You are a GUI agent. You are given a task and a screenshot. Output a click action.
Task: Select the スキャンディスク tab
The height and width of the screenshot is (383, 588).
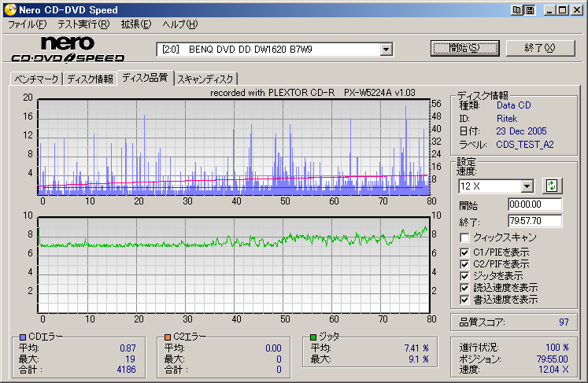point(205,79)
